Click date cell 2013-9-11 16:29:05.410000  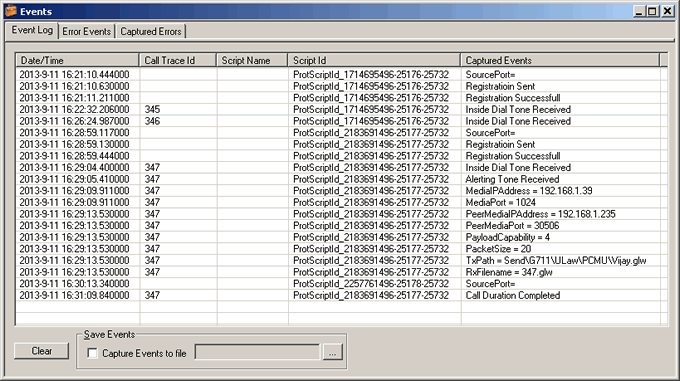pos(74,179)
